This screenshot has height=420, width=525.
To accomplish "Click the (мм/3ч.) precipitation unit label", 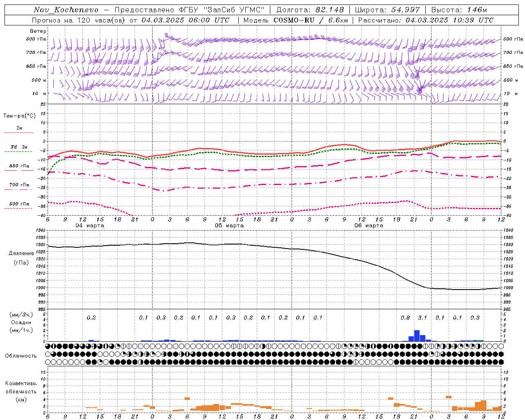I will 21,315.
